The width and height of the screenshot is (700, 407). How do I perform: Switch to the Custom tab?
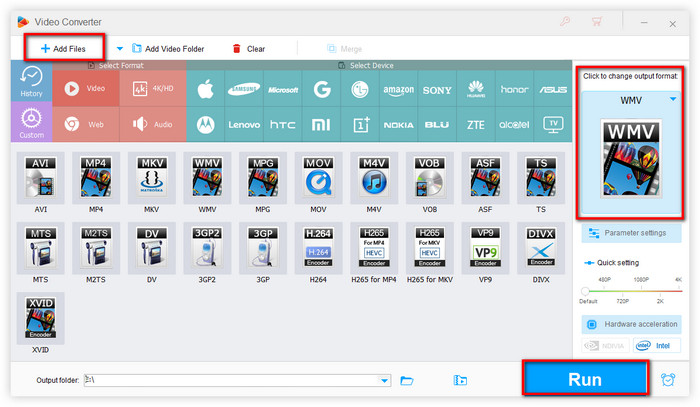(31, 122)
